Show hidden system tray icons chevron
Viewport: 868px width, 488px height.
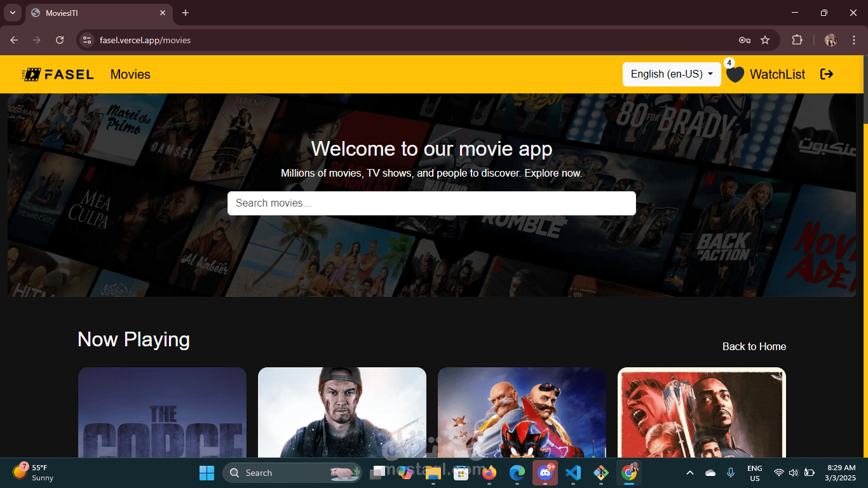pos(690,473)
